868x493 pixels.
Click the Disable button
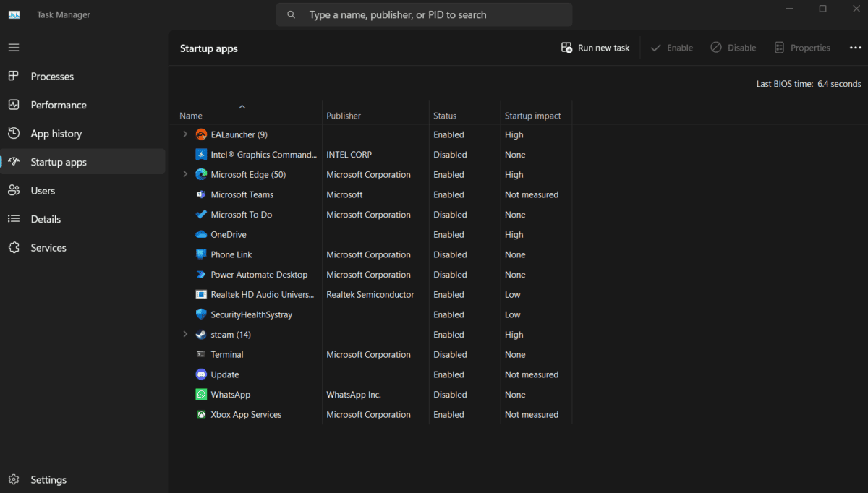[733, 48]
